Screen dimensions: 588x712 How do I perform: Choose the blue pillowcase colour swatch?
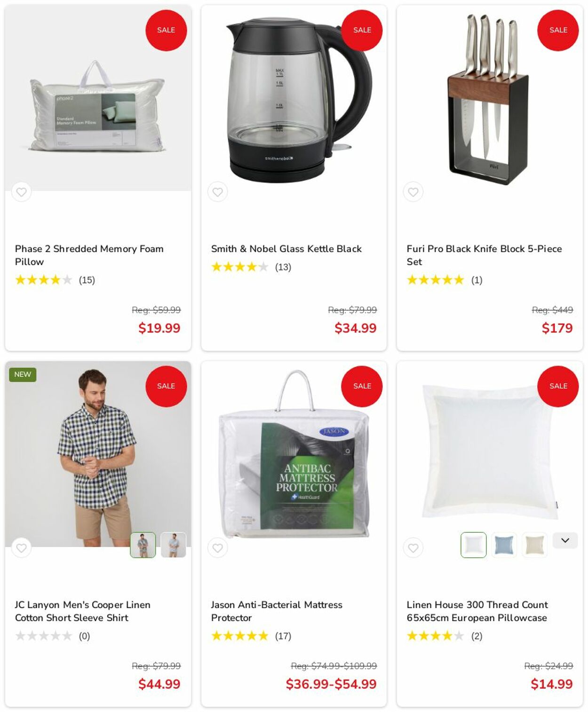504,545
